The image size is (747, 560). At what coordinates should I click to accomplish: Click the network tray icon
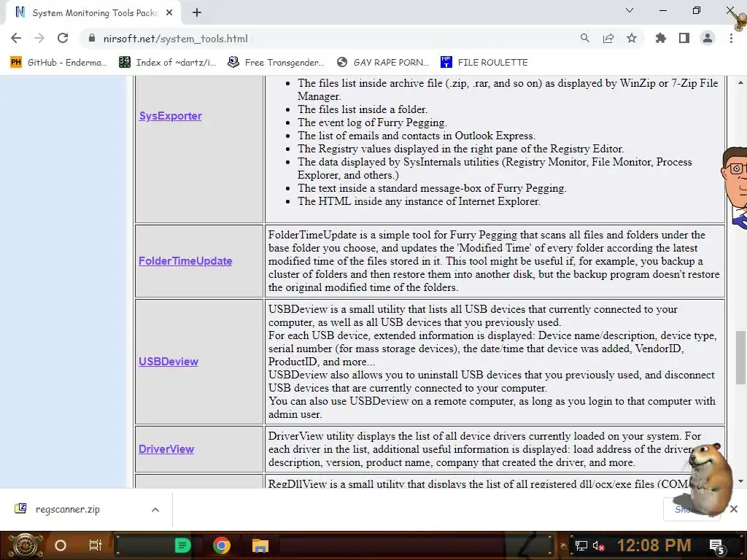point(581,545)
